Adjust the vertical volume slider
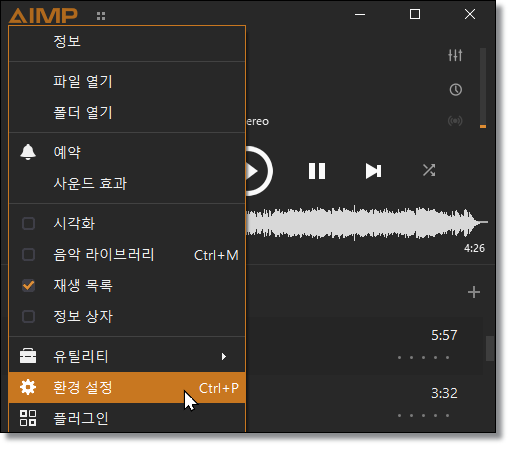 click(483, 88)
